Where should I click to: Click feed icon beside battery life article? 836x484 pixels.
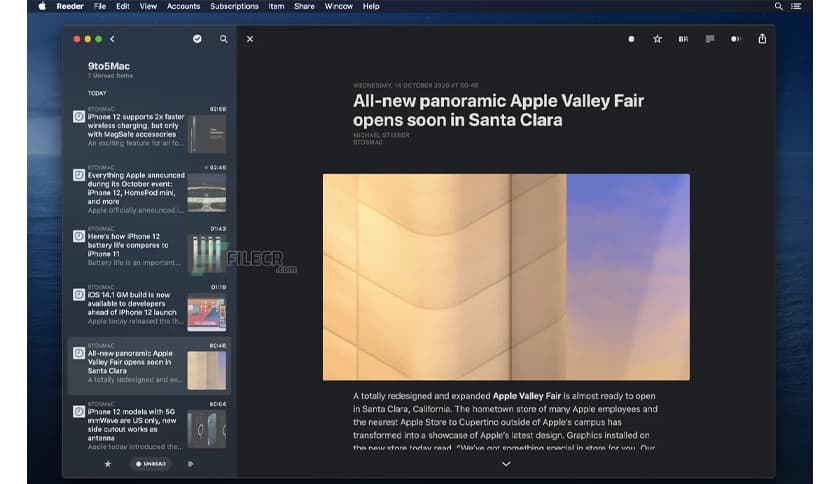point(79,236)
